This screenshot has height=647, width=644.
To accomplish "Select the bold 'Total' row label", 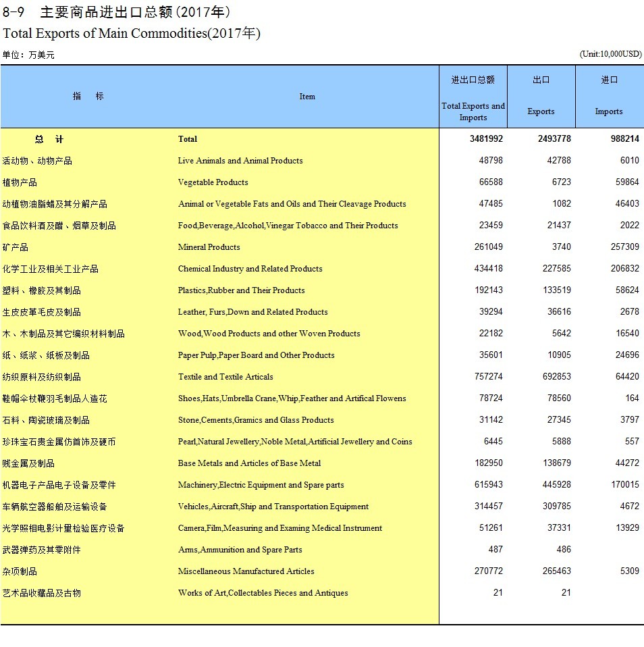I will click(x=188, y=139).
